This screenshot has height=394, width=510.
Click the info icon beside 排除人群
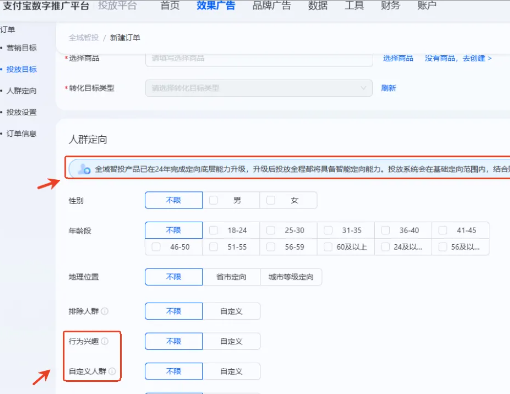click(x=105, y=311)
